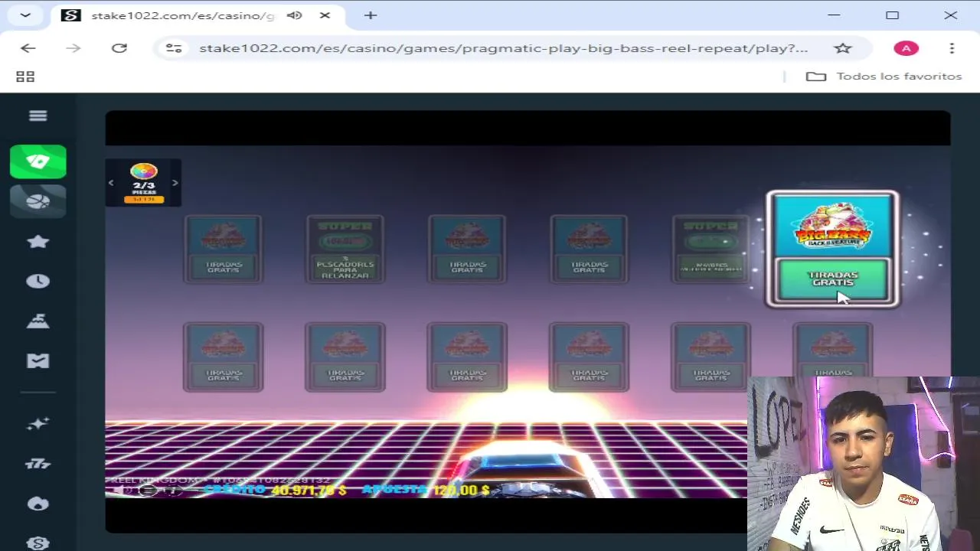Open the Chrome profile avatar A

(906, 48)
